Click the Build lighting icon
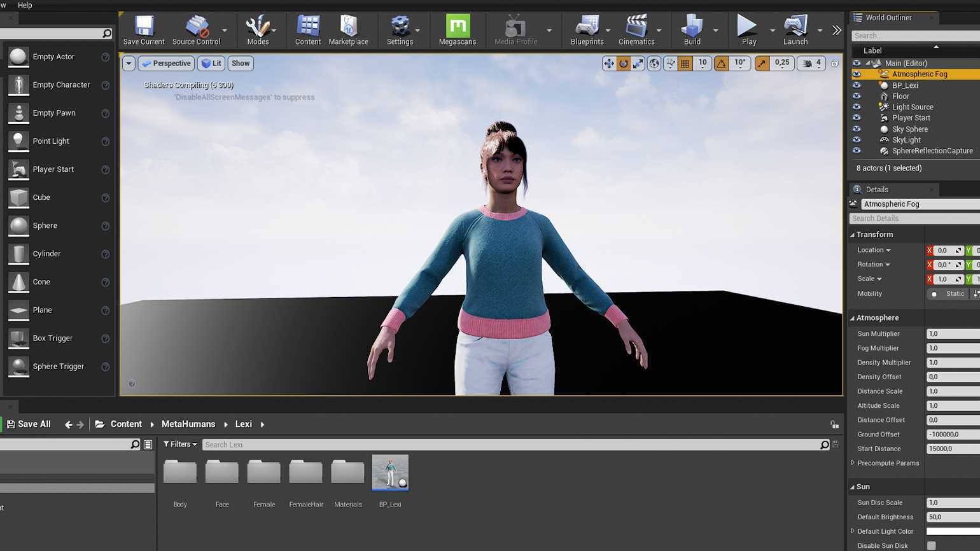Viewport: 980px width, 551px height. click(692, 30)
